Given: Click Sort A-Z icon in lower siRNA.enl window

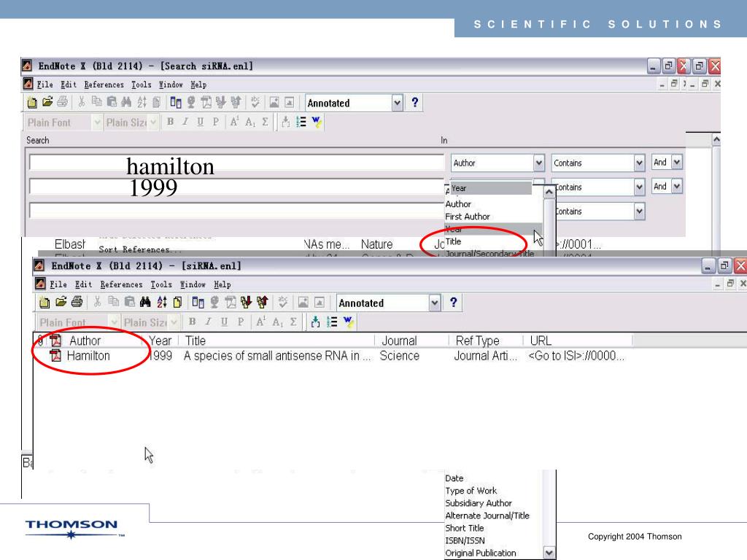Looking at the screenshot, I should click(x=162, y=302).
